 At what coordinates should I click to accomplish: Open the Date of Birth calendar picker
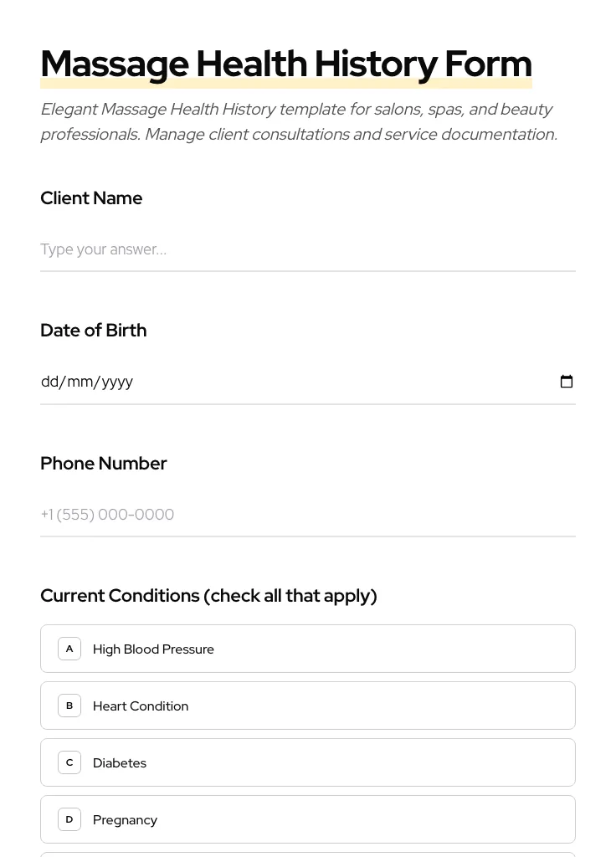pos(567,382)
